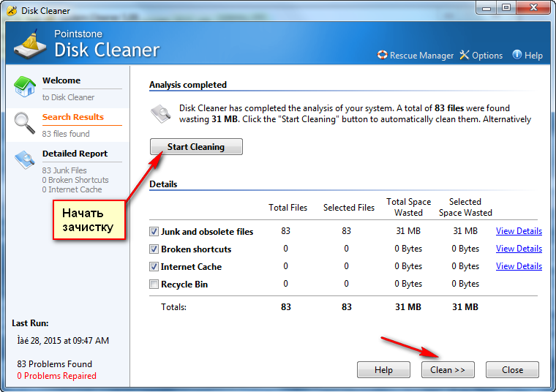Uncheck the Broken shortcuts checkbox
556x392 pixels.
(154, 249)
